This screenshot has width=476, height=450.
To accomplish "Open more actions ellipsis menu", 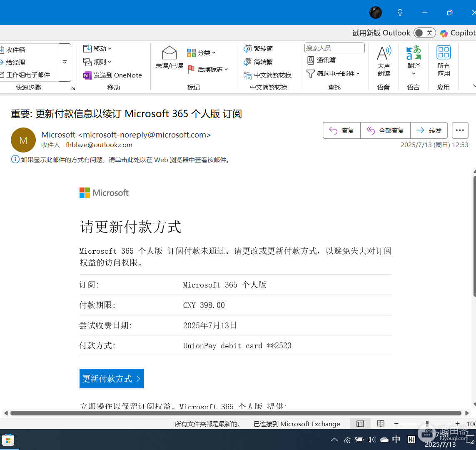I will coord(460,130).
